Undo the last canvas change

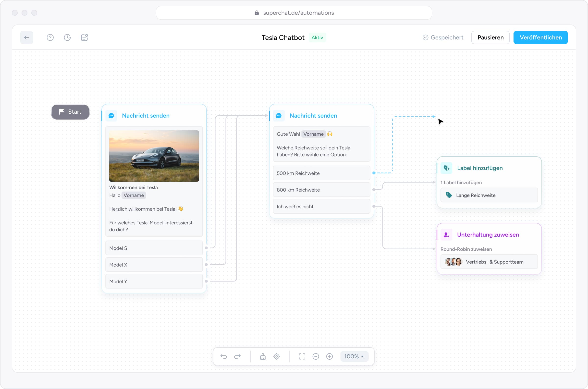[223, 356]
